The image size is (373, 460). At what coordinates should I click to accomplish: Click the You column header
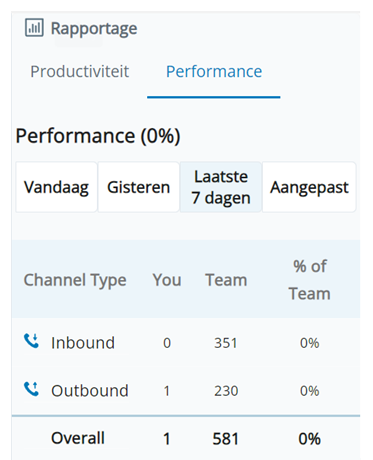pos(167,280)
